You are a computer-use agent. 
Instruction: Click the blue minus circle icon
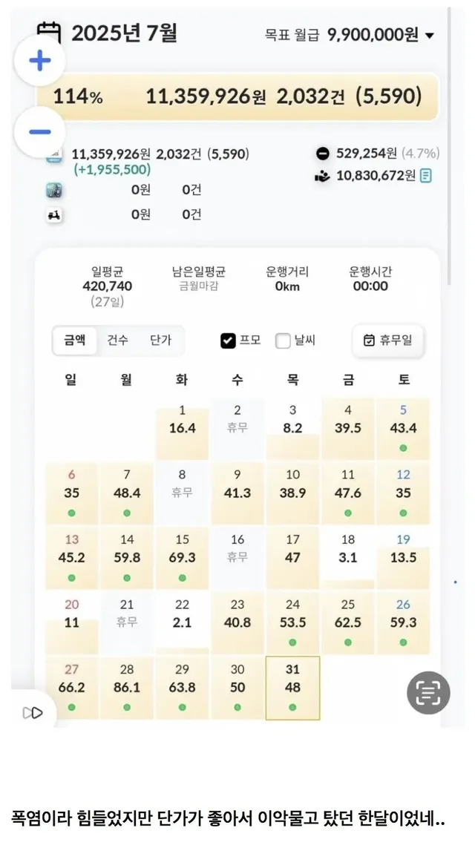(39, 131)
